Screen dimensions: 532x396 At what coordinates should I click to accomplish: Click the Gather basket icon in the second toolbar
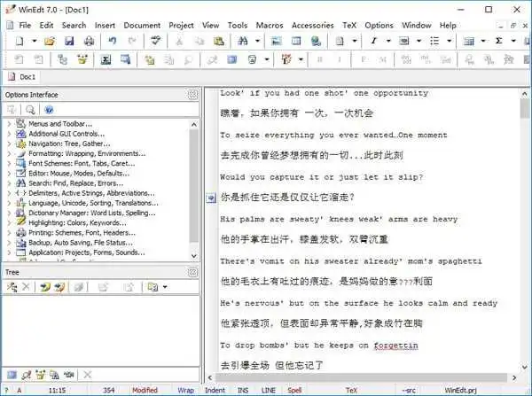[82, 60]
